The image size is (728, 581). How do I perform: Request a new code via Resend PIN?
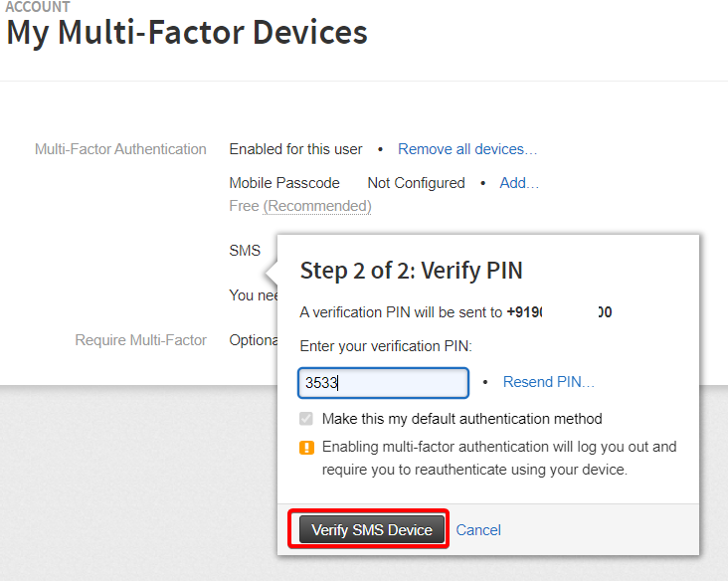coord(548,382)
